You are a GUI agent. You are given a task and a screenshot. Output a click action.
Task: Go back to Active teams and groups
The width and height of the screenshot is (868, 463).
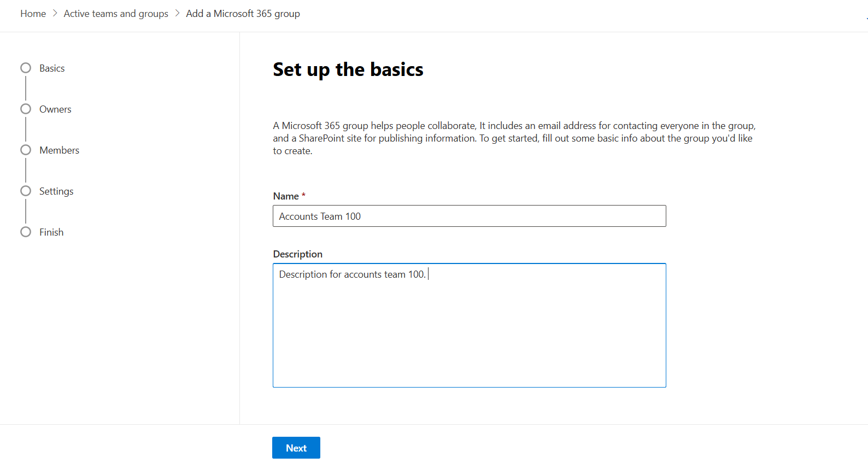point(116,14)
